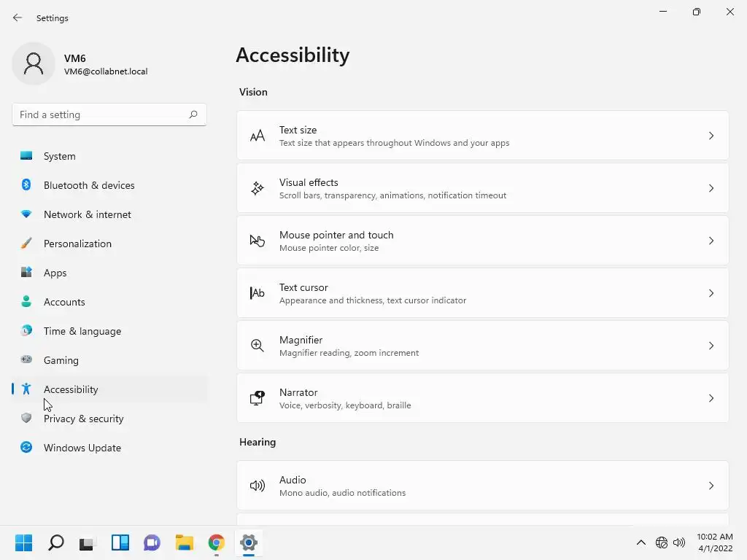Open Google Chrome from the taskbar
The width and height of the screenshot is (747, 560).
(217, 542)
